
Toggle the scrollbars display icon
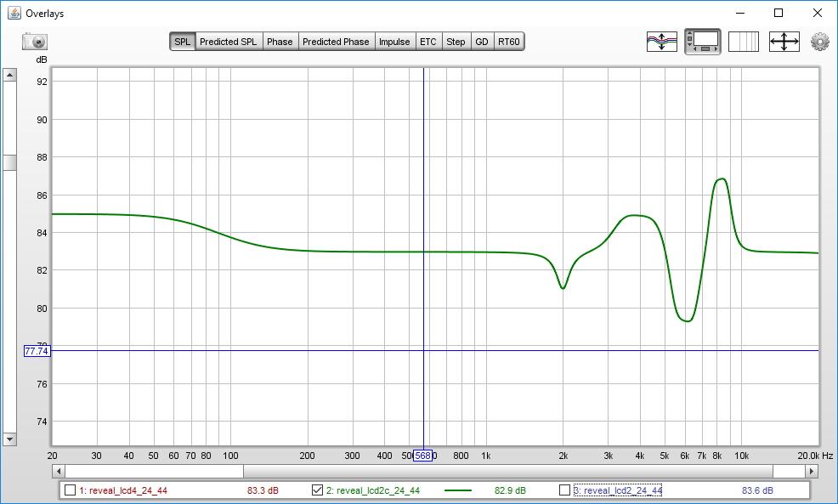pyautogui.click(x=702, y=41)
